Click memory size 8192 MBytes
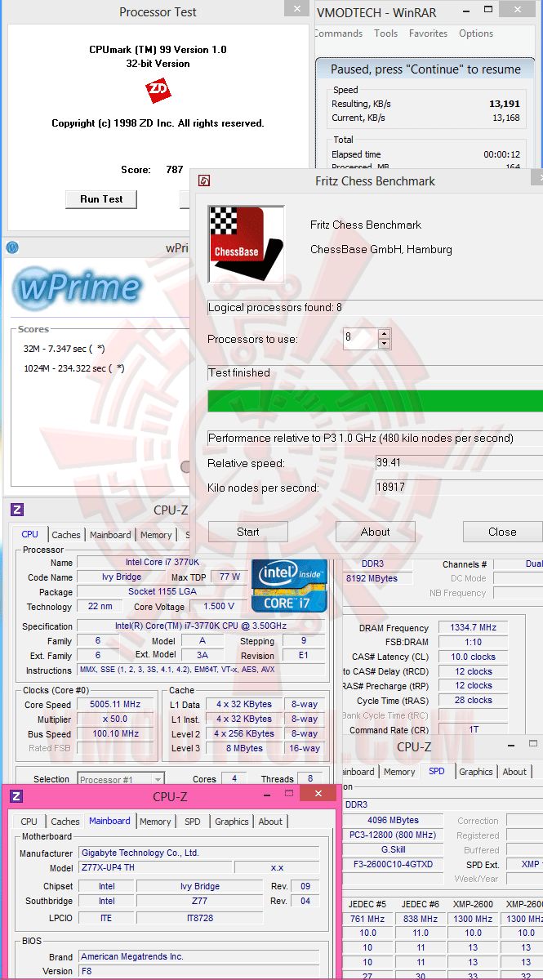 376,578
